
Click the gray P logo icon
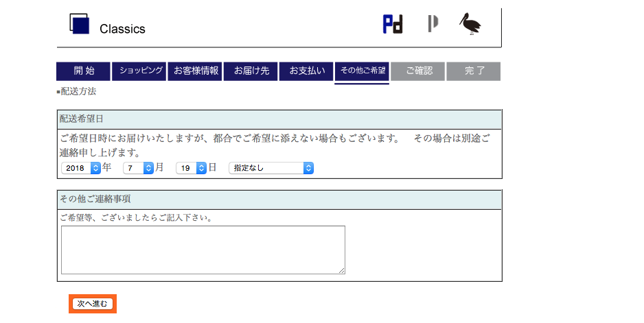(x=433, y=24)
